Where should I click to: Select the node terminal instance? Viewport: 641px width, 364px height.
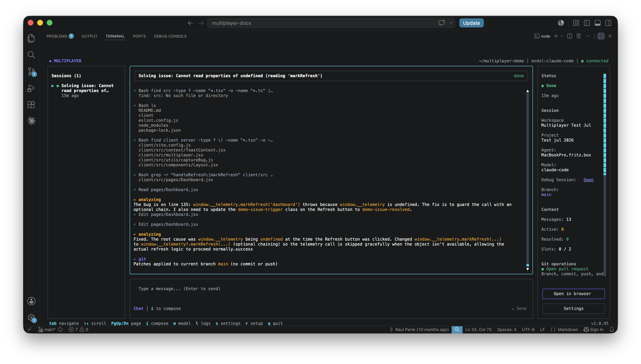click(542, 36)
